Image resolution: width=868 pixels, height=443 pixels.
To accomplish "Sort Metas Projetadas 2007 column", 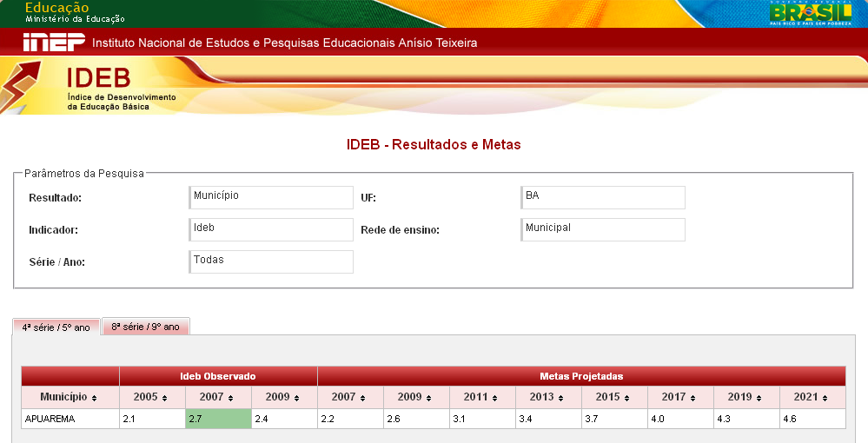I will [x=362, y=398].
